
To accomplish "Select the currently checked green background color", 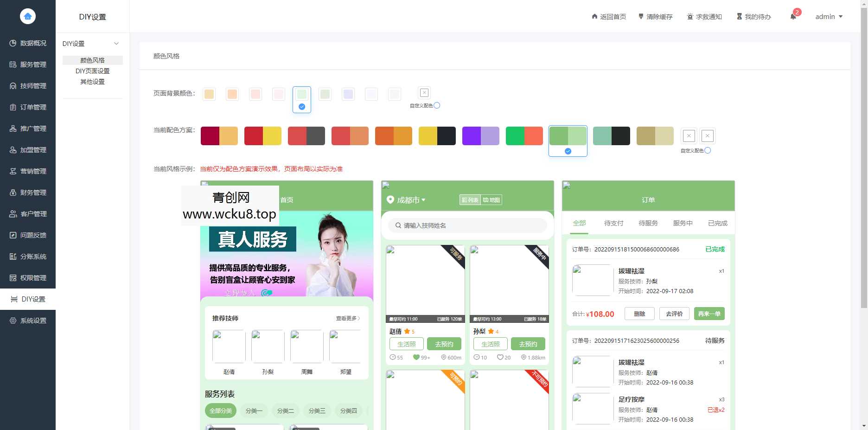I will 301,94.
